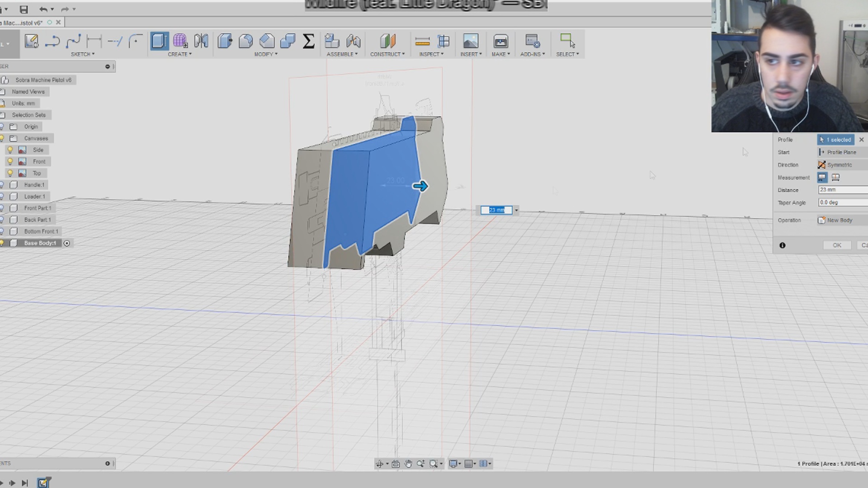Click the New Component icon

[332, 41]
